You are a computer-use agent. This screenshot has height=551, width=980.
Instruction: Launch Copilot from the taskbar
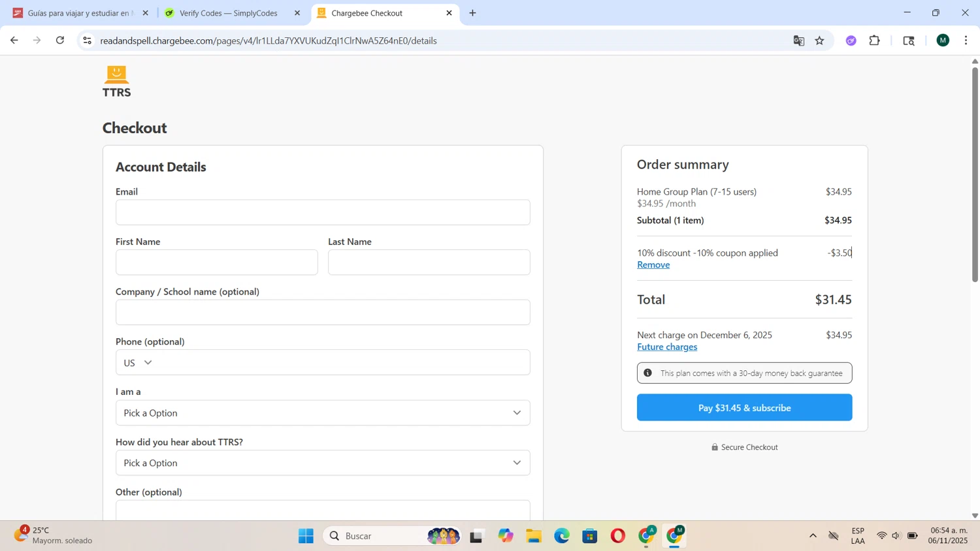pyautogui.click(x=506, y=536)
